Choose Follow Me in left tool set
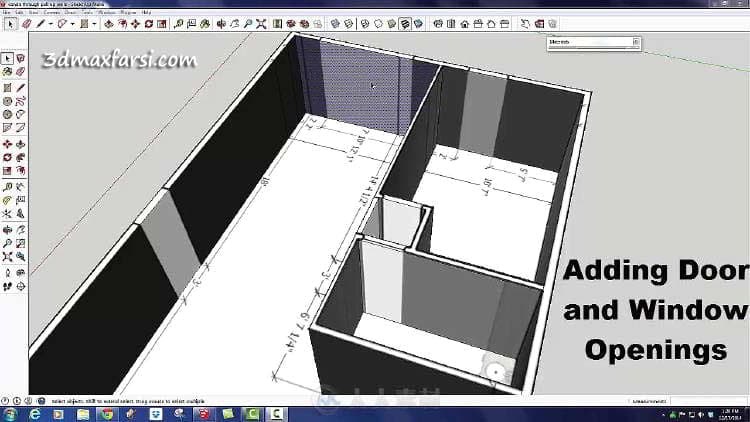Image resolution: width=750 pixels, height=422 pixels. (21, 157)
